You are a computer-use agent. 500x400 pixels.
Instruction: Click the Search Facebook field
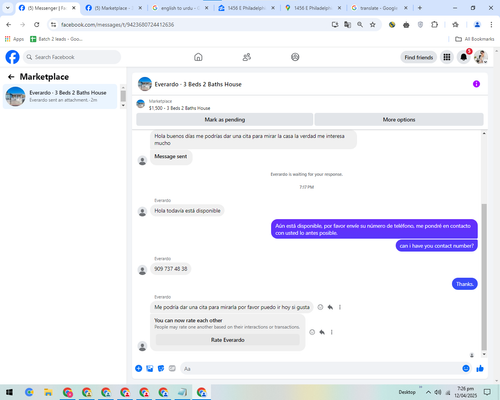72,57
